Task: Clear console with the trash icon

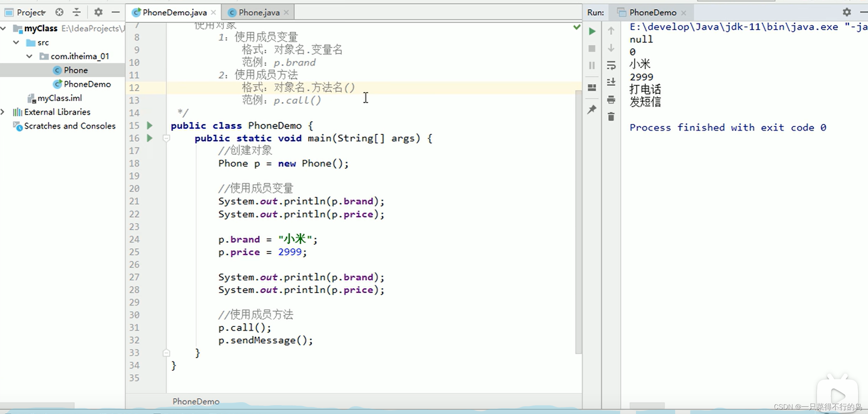Action: [x=611, y=117]
